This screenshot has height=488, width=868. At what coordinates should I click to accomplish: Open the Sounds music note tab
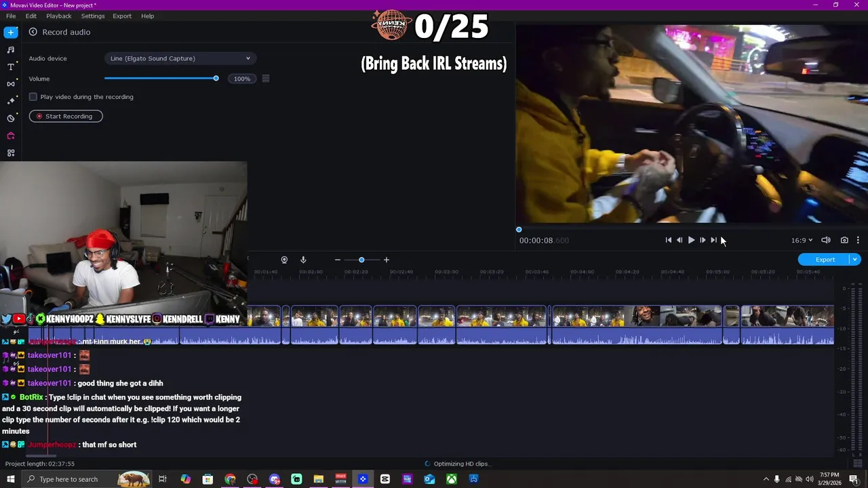pos(11,50)
